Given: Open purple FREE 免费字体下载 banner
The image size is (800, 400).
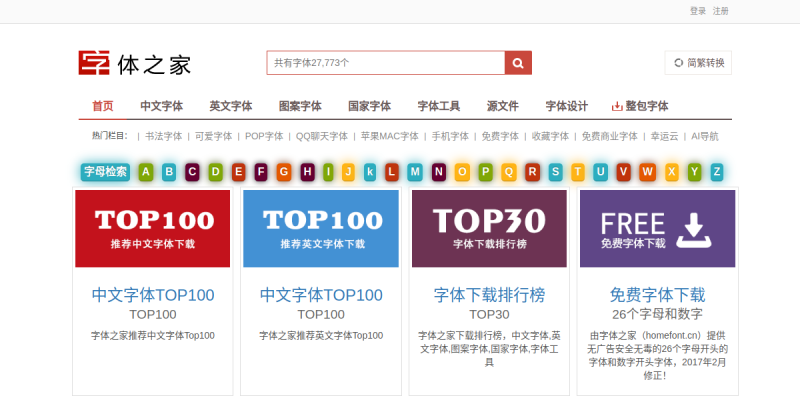Looking at the screenshot, I should tap(658, 229).
